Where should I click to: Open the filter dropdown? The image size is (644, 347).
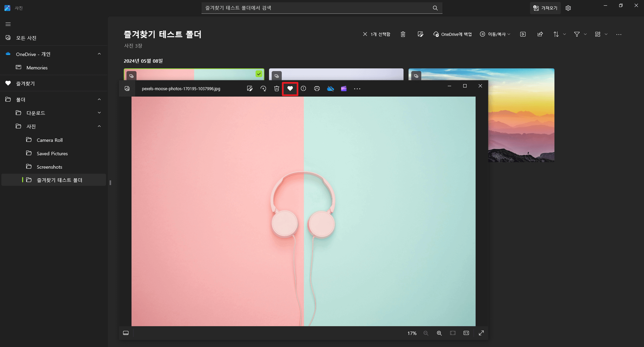[580, 34]
